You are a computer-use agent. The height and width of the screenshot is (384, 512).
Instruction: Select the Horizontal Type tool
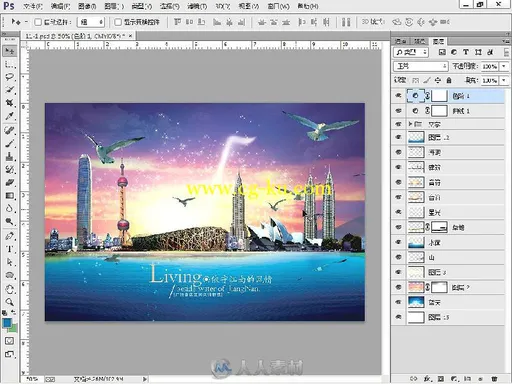click(10, 249)
